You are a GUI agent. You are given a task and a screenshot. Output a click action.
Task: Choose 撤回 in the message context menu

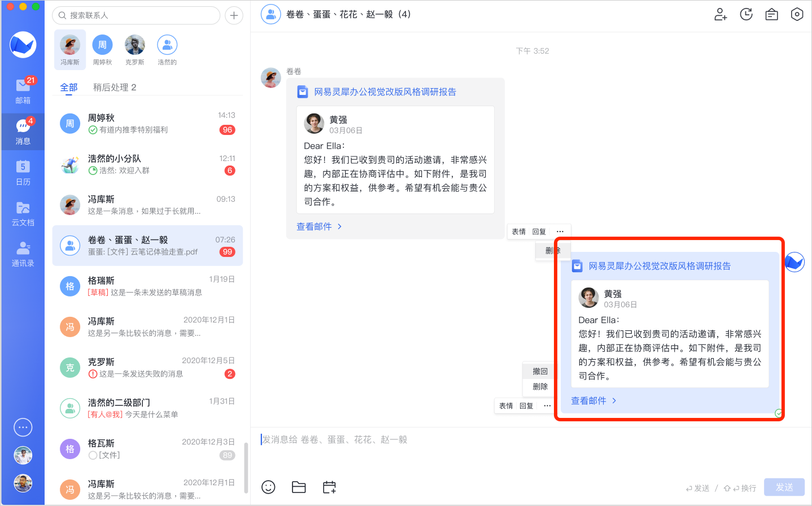(x=540, y=371)
